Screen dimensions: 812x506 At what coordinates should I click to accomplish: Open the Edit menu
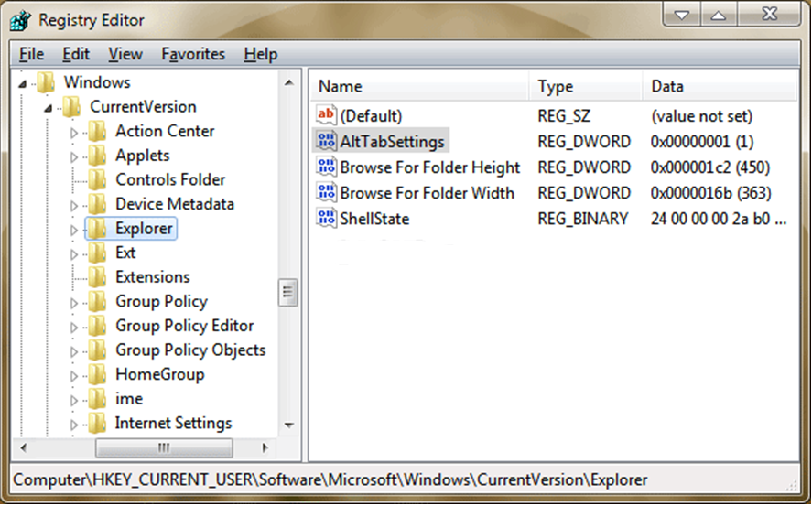[76, 54]
